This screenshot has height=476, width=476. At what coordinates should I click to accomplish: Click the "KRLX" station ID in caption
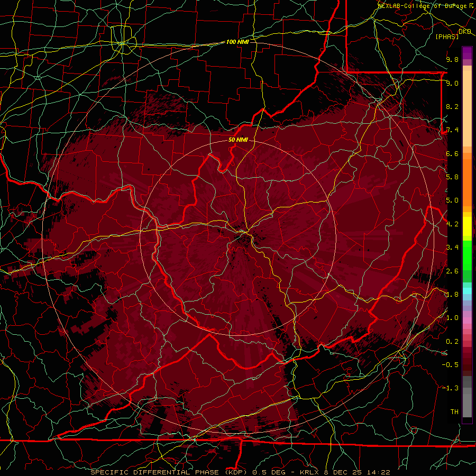point(310,472)
